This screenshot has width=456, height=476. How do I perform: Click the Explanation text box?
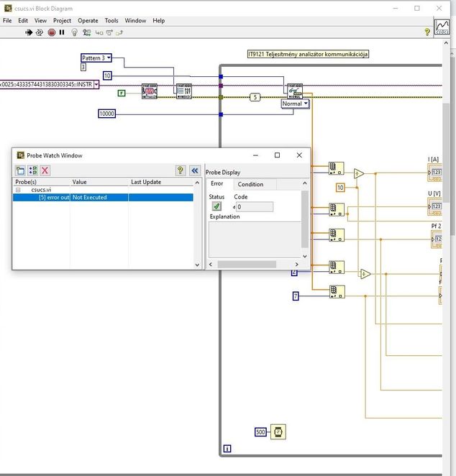coord(255,239)
